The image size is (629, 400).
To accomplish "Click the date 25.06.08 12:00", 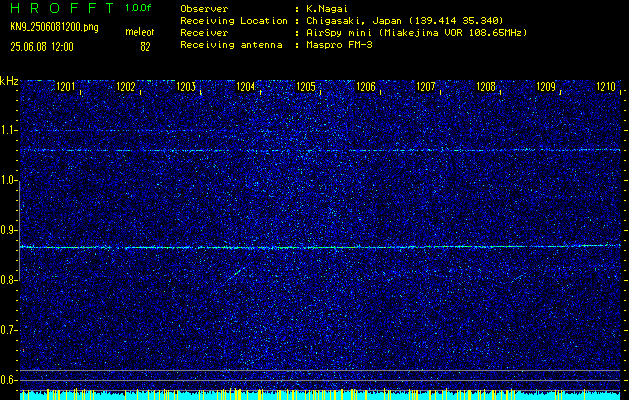I will click(x=42, y=47).
